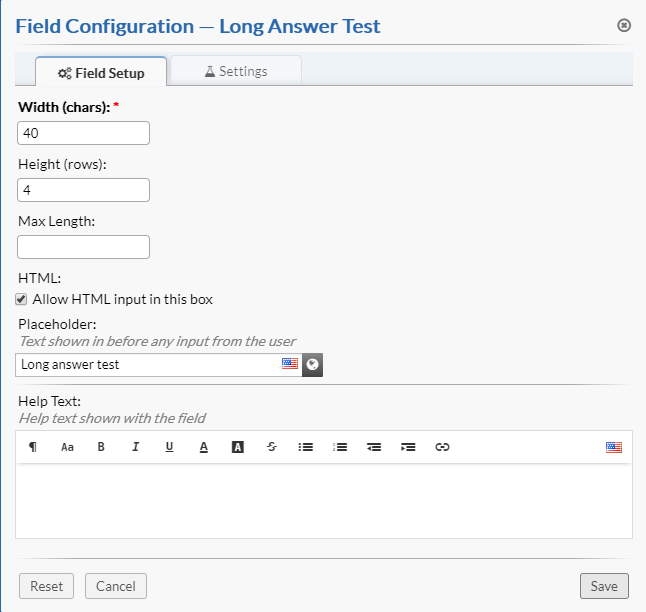This screenshot has height=612, width=646.
Task: Open Help Text language flag selector
Action: click(614, 447)
